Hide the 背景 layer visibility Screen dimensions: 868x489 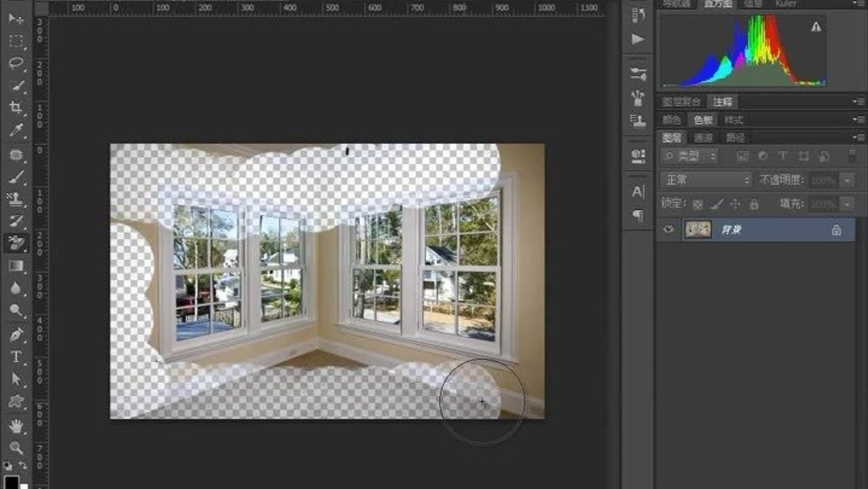tap(668, 228)
